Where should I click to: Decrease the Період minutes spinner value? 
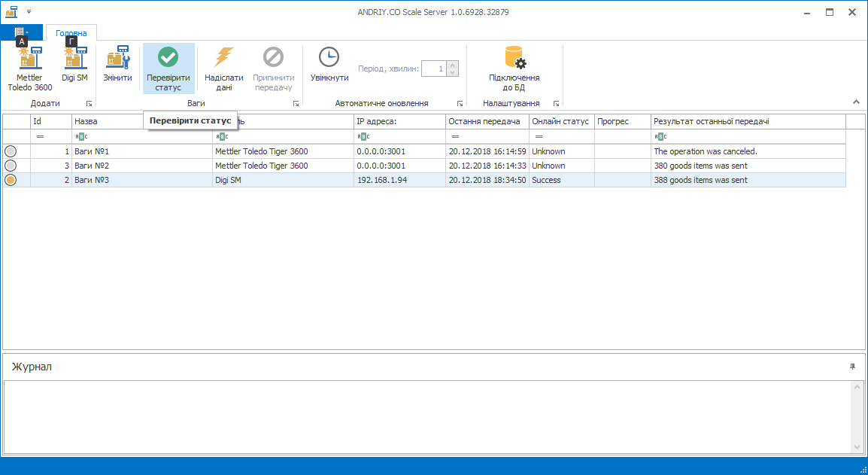pos(453,72)
